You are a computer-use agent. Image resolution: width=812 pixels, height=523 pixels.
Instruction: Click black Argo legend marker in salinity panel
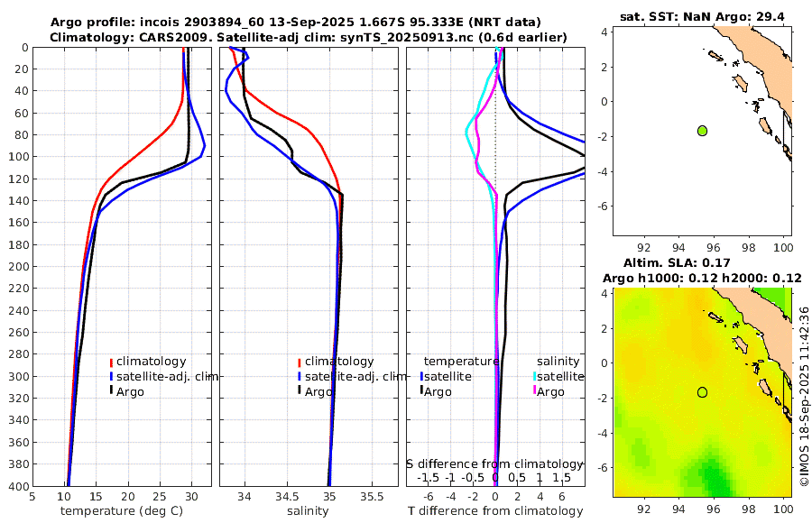tap(300, 390)
